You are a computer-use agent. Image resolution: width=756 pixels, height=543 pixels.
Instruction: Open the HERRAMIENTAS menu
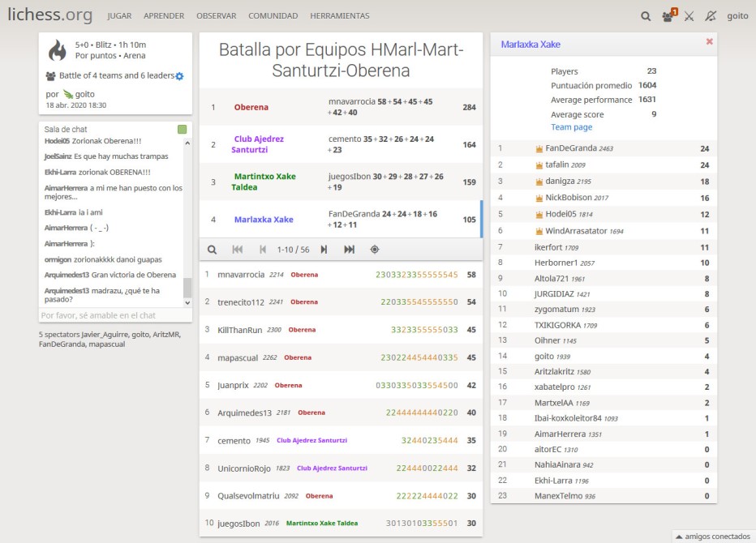[x=339, y=15]
